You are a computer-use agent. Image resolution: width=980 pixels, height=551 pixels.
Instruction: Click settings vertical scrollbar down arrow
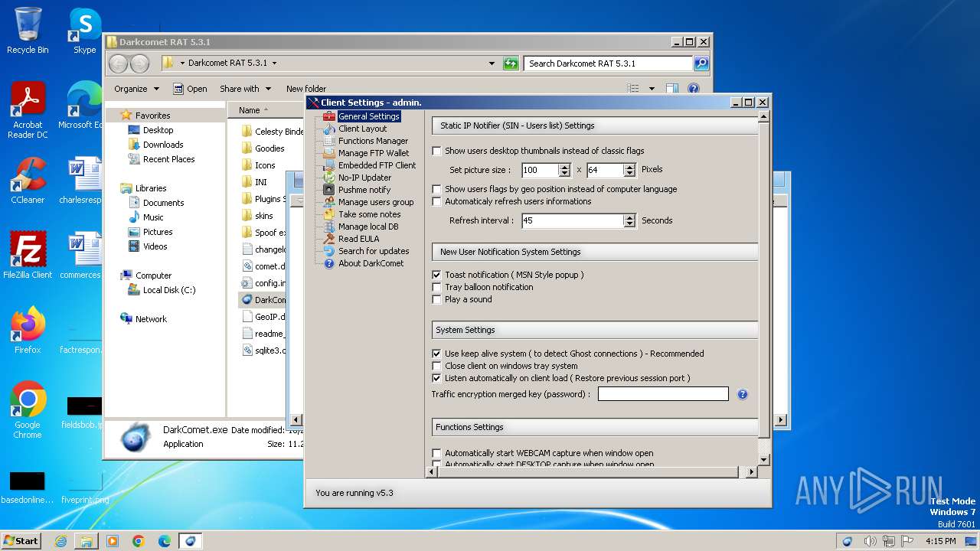(763, 459)
